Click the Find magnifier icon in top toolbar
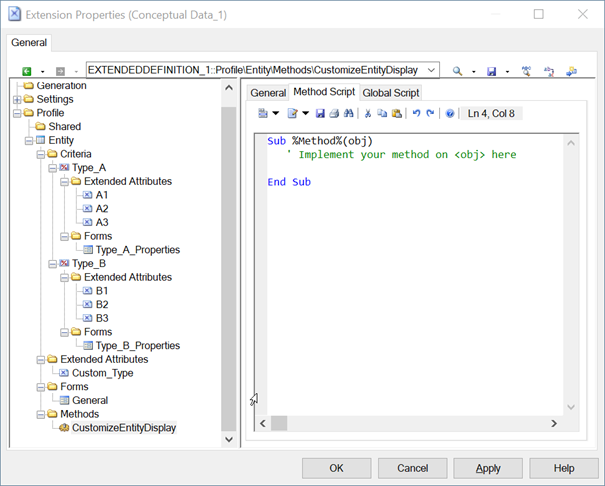 click(x=458, y=71)
